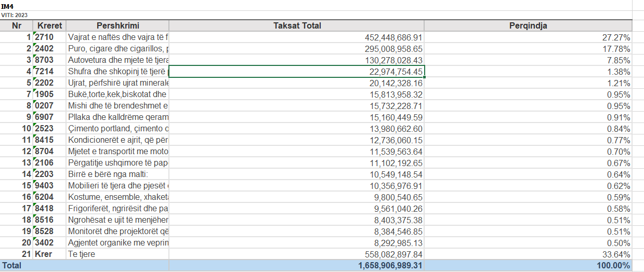The height and width of the screenshot is (272, 644).
Task: Select the Çimento portland description cell
Action: (118, 129)
